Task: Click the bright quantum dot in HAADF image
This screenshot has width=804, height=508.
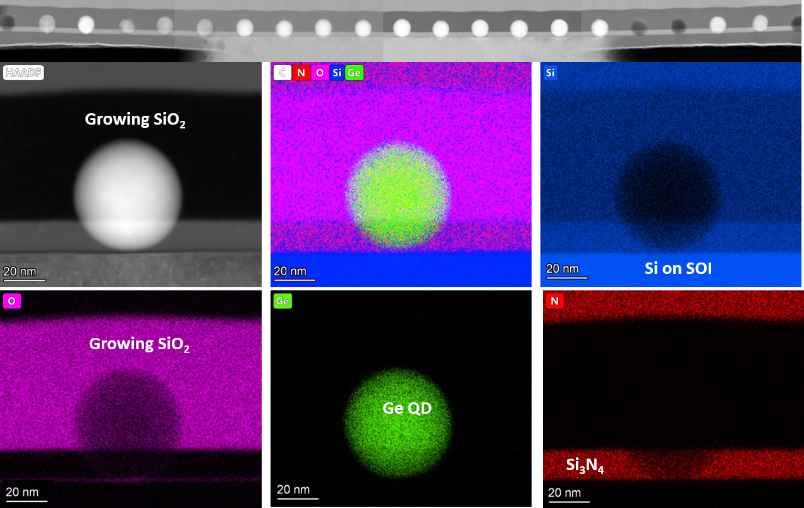Action: point(128,193)
